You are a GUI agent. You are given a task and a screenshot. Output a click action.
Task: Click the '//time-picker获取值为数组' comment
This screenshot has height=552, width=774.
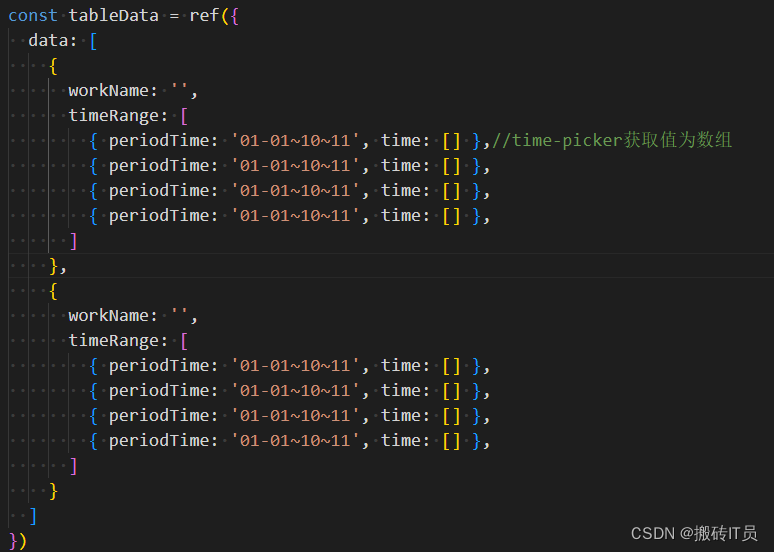pyautogui.click(x=612, y=140)
